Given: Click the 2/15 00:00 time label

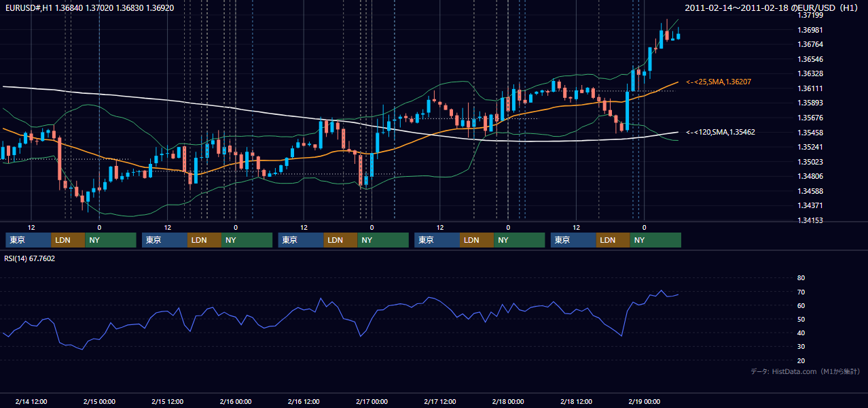Looking at the screenshot, I should pyautogui.click(x=99, y=401).
